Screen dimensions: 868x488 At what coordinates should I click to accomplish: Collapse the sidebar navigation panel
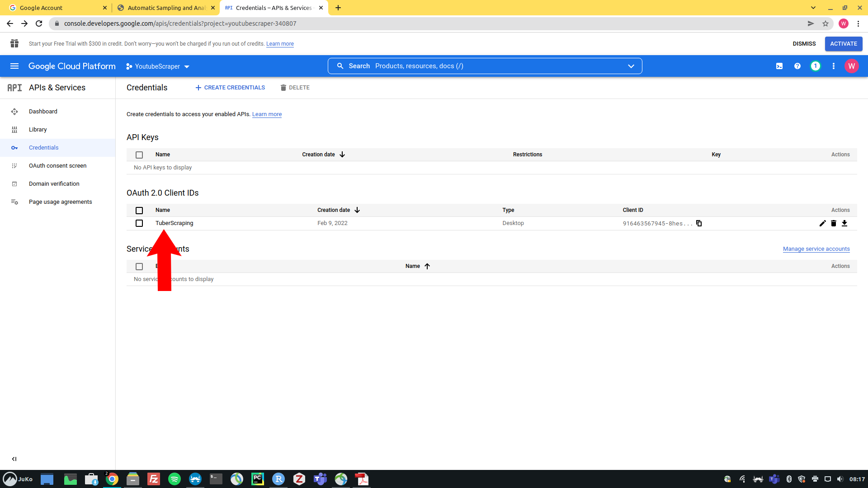click(14, 459)
